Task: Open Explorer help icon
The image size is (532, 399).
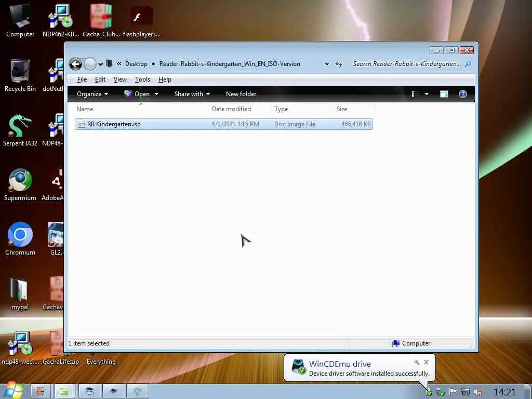Action: point(463,94)
